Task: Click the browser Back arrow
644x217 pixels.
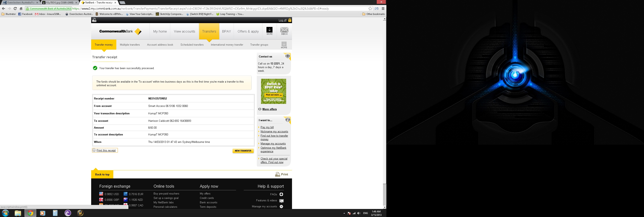Action: point(3,8)
